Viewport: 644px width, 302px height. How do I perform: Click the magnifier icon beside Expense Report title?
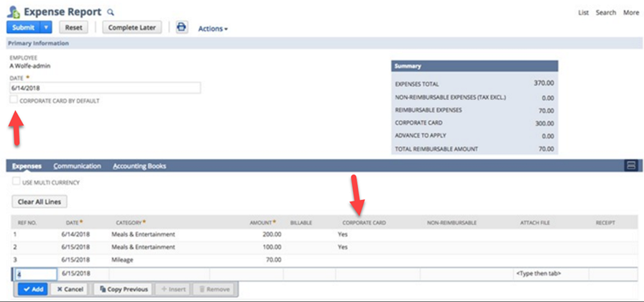point(110,12)
